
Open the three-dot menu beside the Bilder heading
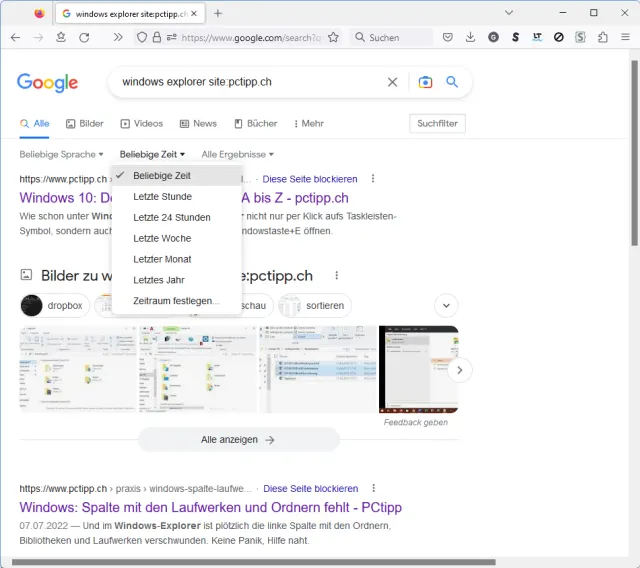click(x=336, y=275)
